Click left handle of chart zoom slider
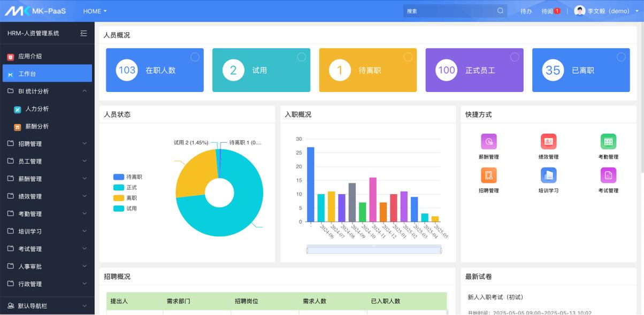The height and width of the screenshot is (315, 644). point(307,250)
